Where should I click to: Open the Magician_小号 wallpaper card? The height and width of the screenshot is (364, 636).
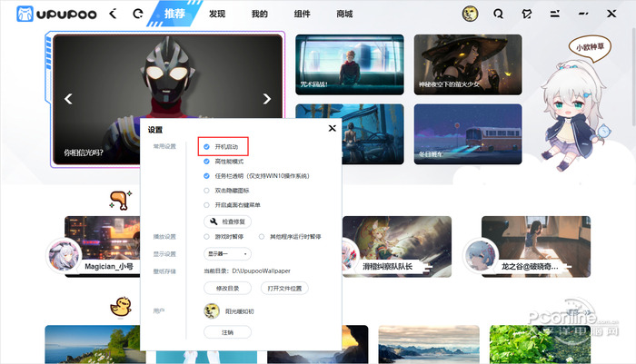point(102,247)
